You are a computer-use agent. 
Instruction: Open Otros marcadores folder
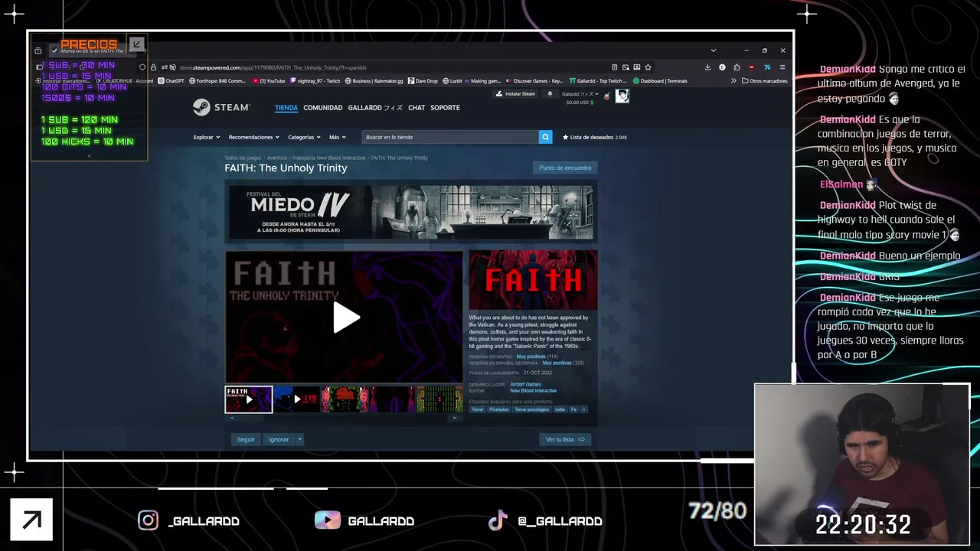[764, 81]
